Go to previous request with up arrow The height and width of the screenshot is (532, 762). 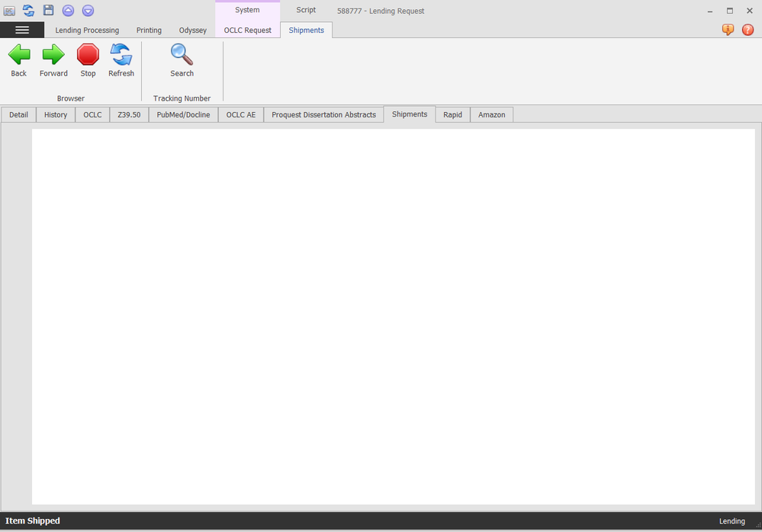68,11
